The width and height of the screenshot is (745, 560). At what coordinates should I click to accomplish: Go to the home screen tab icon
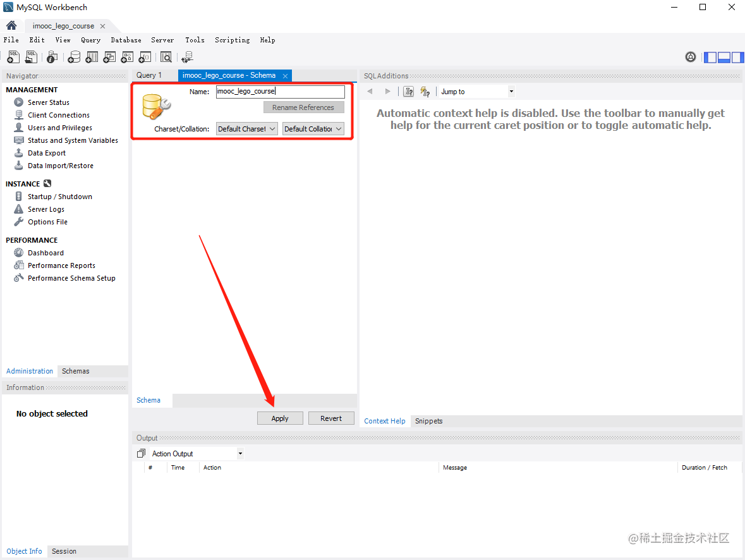(11, 25)
